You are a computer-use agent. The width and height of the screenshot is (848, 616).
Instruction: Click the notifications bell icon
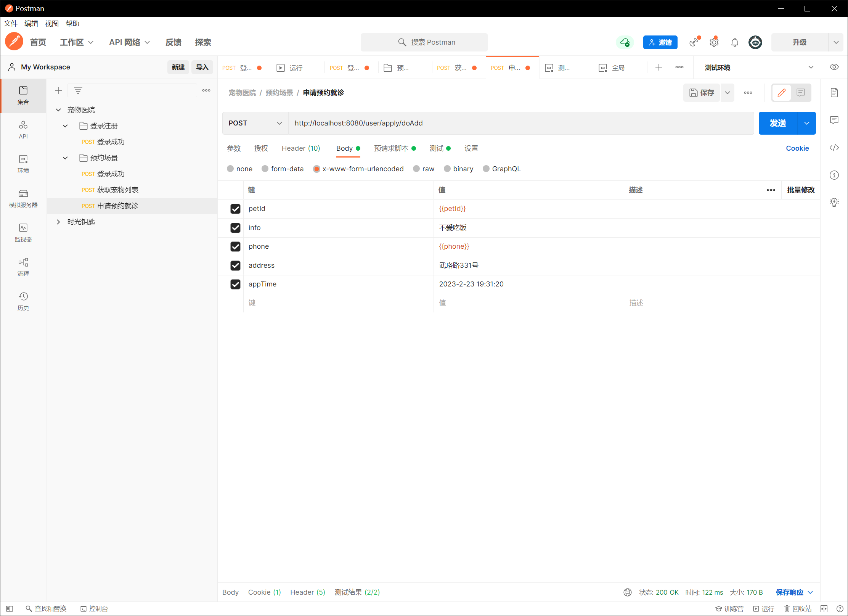pos(734,42)
